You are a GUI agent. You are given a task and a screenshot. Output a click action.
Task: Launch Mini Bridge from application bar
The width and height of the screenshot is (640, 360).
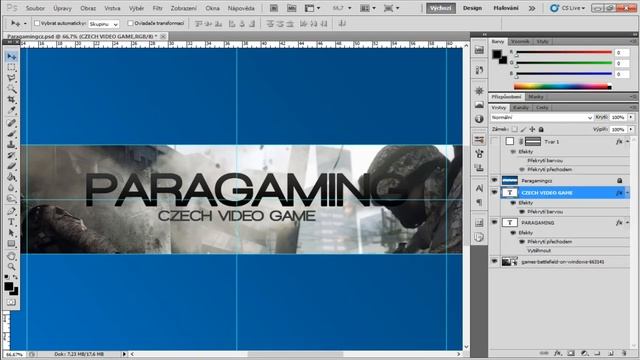coord(291,8)
